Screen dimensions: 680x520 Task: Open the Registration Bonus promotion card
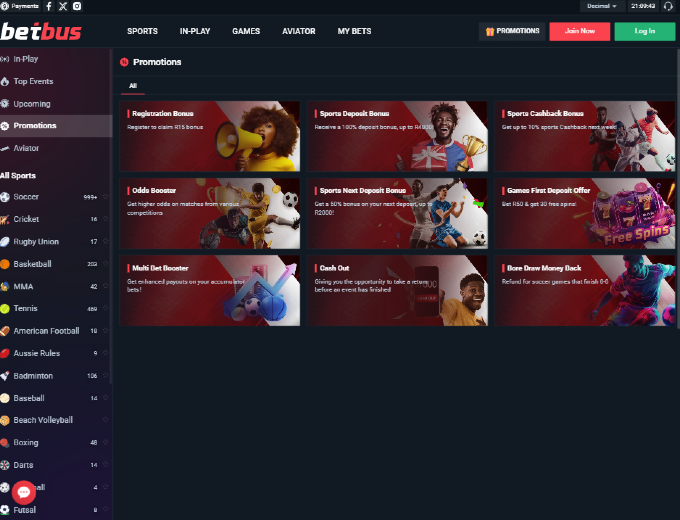coord(209,136)
